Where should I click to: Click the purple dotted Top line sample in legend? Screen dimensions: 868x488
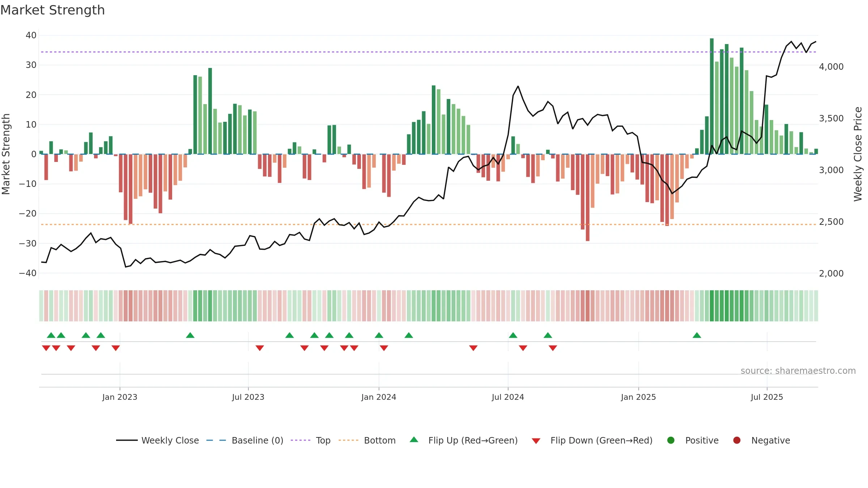[301, 440]
